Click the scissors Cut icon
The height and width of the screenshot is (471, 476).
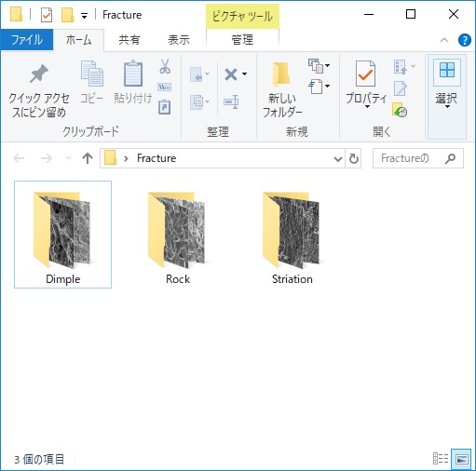click(165, 66)
